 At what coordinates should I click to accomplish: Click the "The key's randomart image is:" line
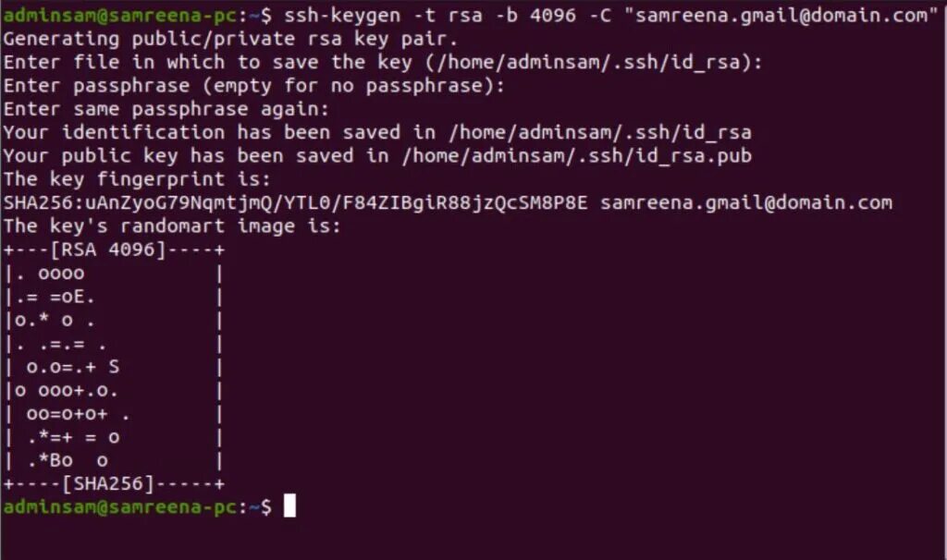click(x=171, y=226)
